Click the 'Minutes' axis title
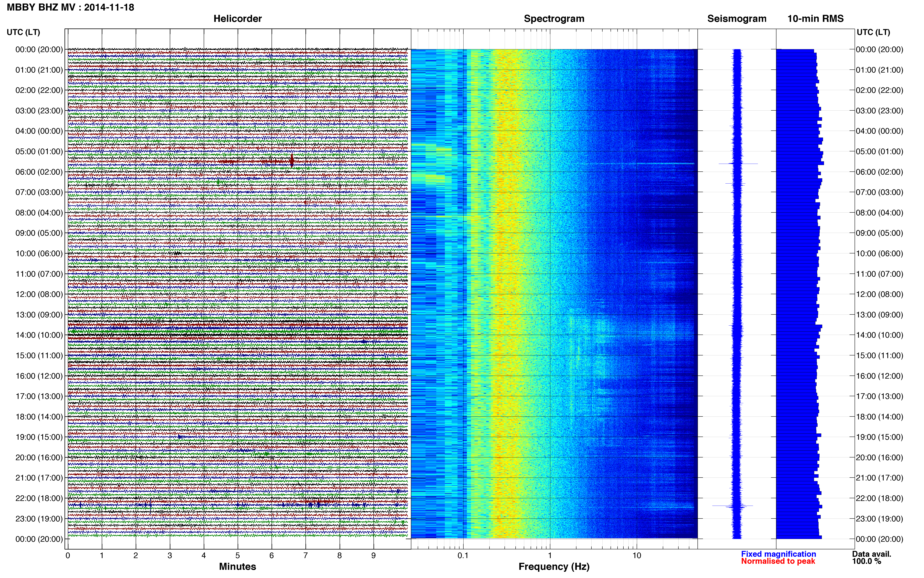This screenshot has height=578, width=924. point(238,566)
